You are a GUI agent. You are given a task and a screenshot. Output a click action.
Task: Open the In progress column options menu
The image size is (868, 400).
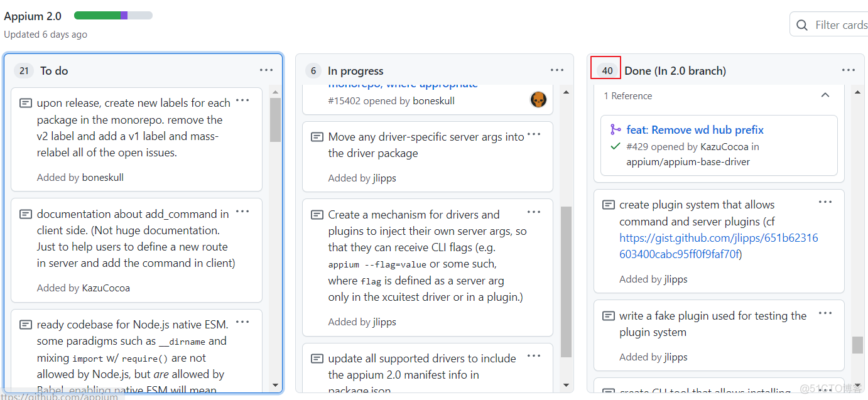557,70
